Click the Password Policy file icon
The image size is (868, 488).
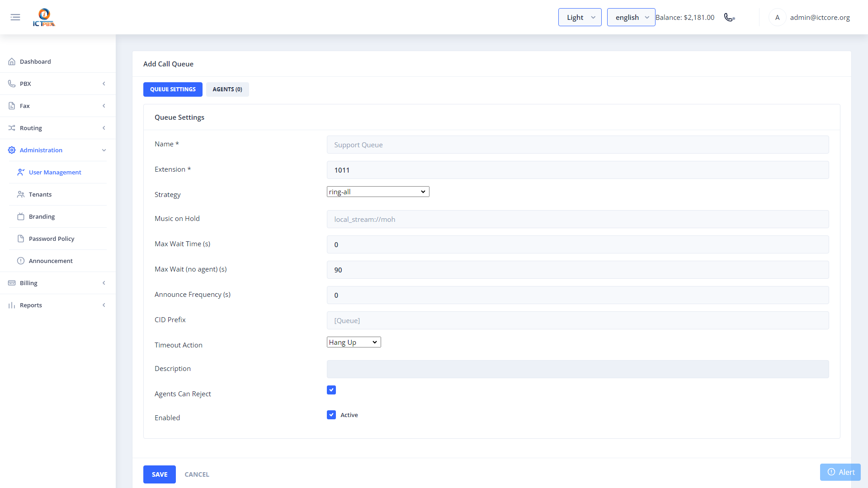(21, 239)
